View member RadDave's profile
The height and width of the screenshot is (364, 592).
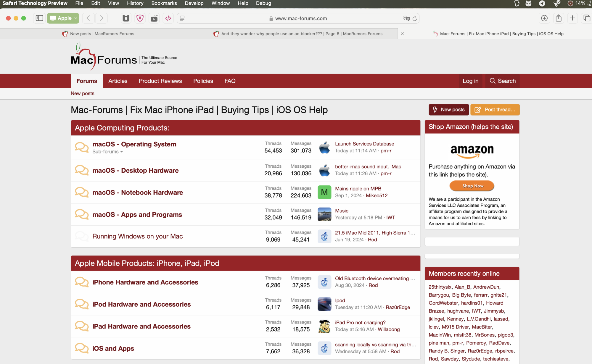499,343
